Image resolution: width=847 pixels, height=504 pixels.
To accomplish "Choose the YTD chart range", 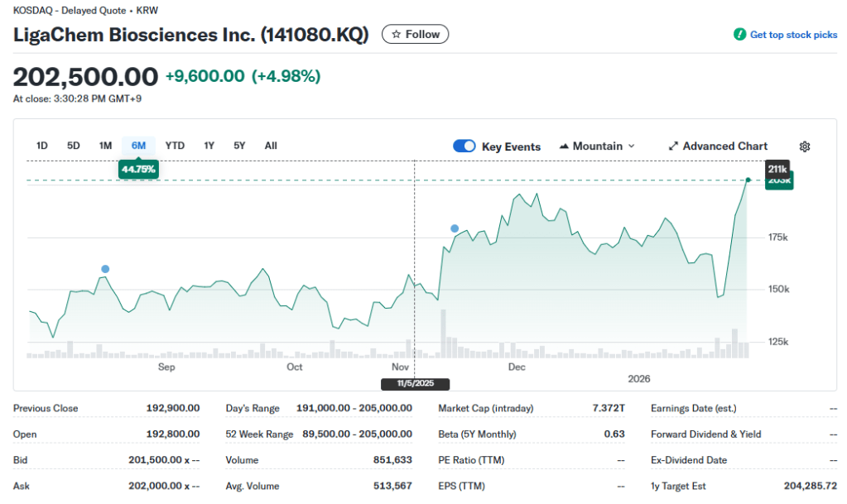I will click(175, 146).
